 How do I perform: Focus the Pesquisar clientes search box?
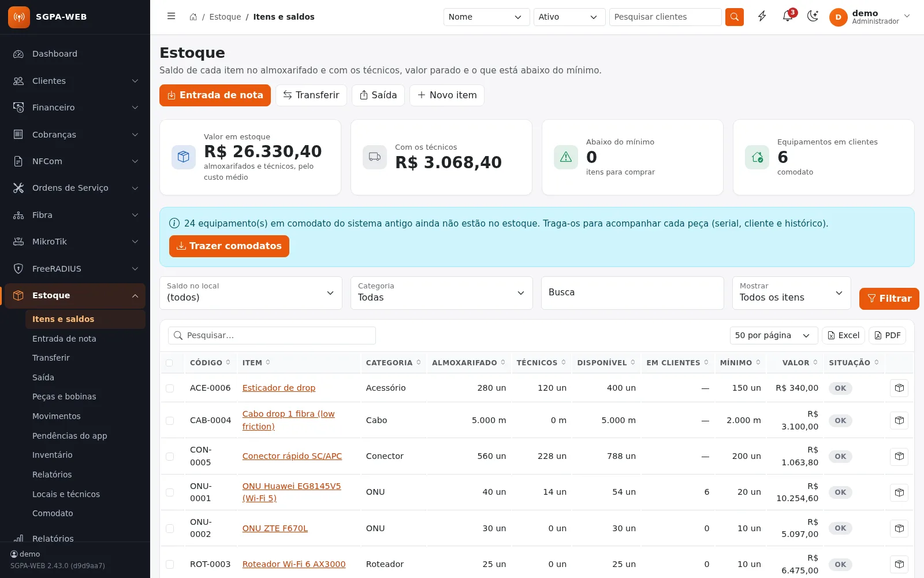tap(665, 17)
